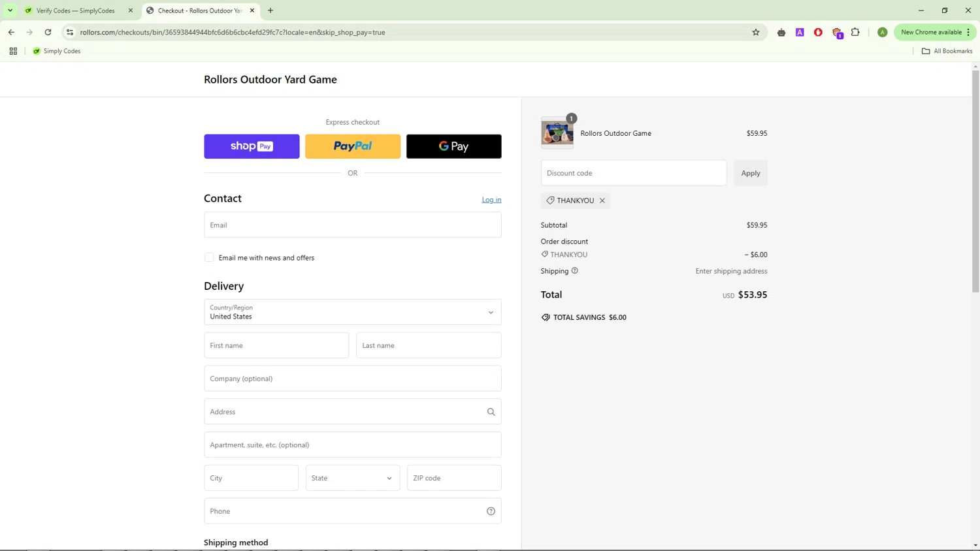Viewport: 980px width, 551px height.
Task: Click the Enter shipping address text
Action: click(x=731, y=271)
